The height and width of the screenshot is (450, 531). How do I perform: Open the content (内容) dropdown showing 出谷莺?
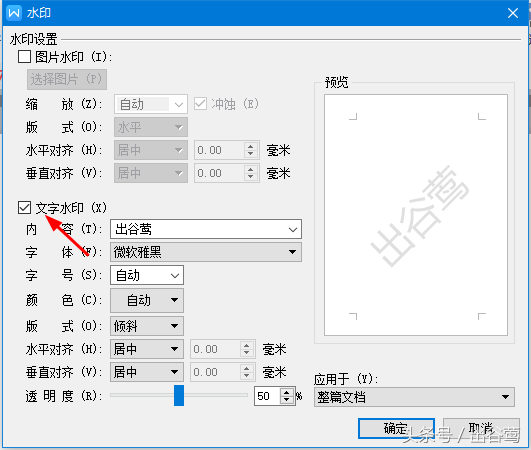pyautogui.click(x=206, y=229)
